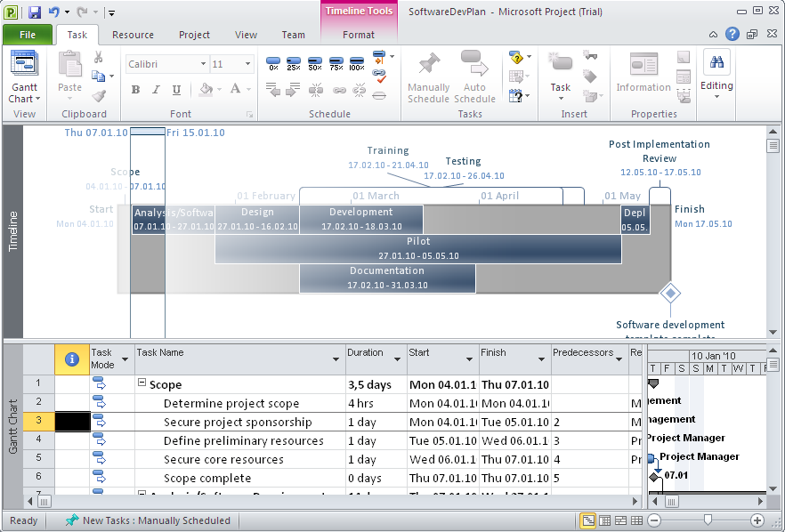Open the Timeline Tools Format tab
The image size is (785, 532).
point(359,35)
